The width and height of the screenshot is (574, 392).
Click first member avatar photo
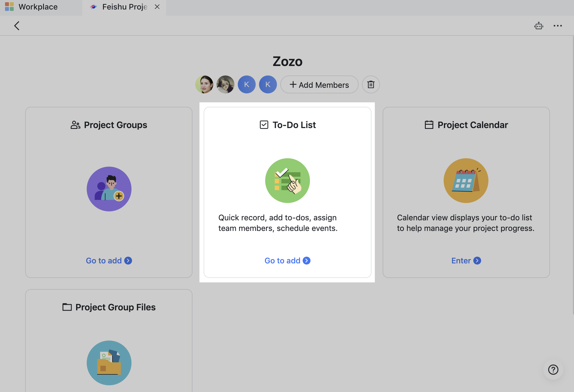204,84
